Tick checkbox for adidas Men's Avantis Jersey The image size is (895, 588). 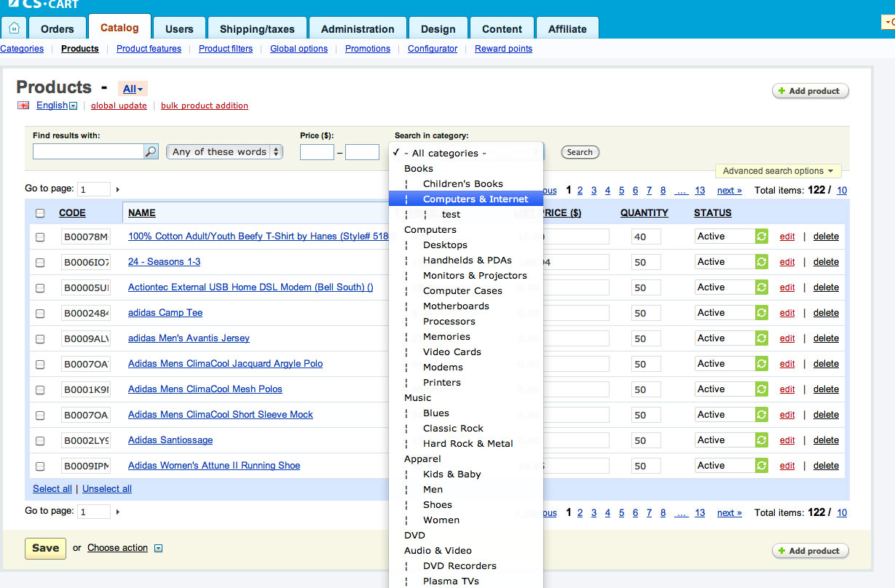40,338
